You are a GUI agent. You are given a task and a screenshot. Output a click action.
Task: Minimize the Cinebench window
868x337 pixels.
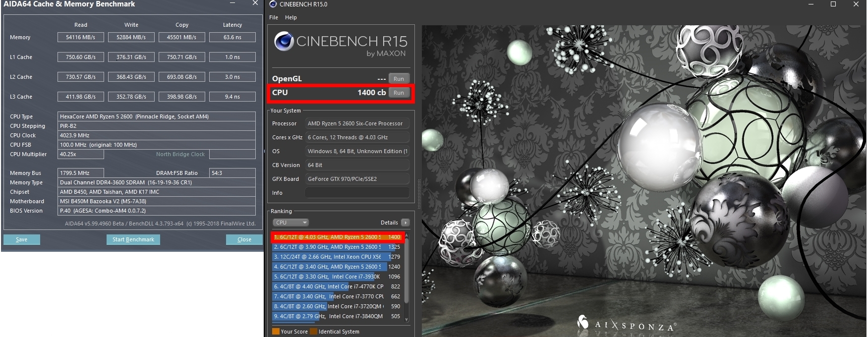click(811, 4)
